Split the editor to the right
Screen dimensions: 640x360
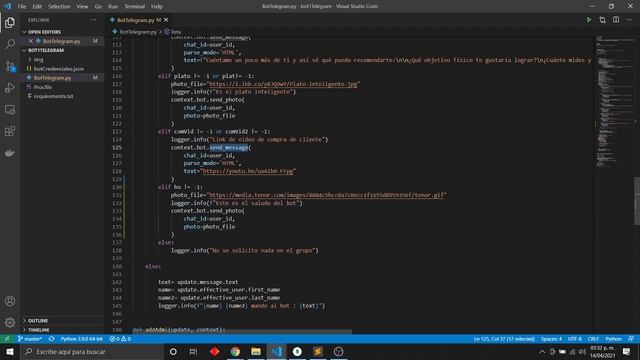coord(616,20)
